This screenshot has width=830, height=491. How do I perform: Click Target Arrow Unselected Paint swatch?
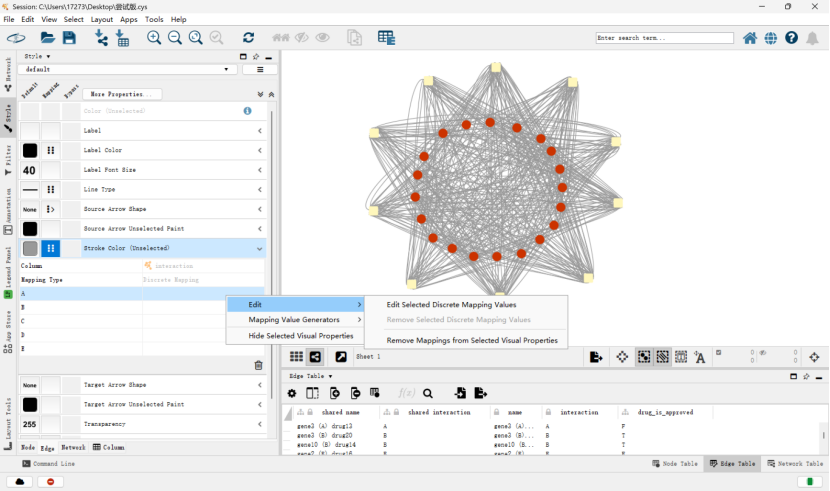(x=30, y=404)
